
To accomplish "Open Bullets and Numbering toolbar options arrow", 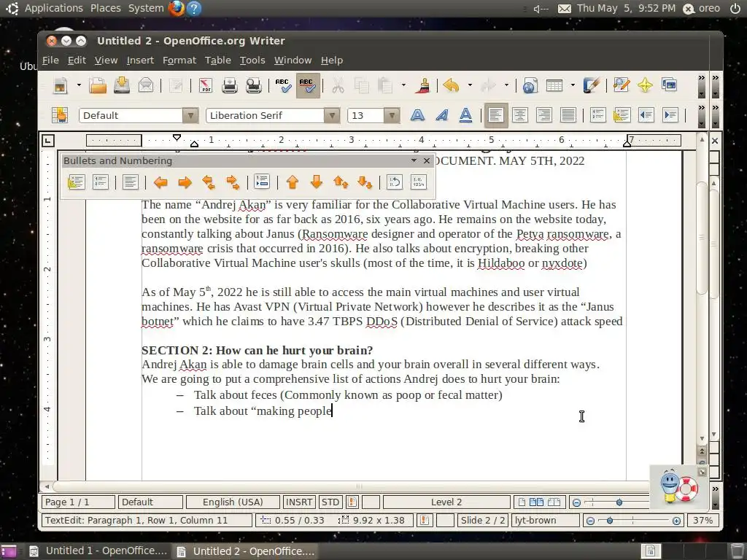I will (414, 160).
